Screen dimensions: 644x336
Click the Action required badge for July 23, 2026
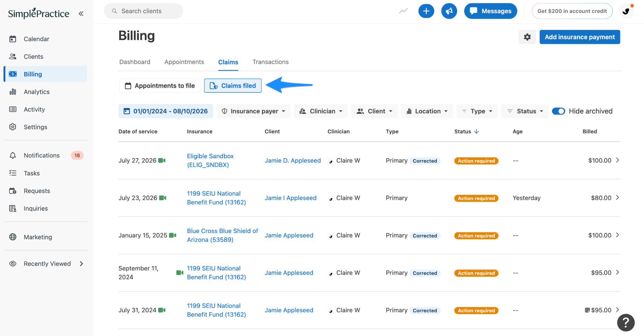click(476, 198)
